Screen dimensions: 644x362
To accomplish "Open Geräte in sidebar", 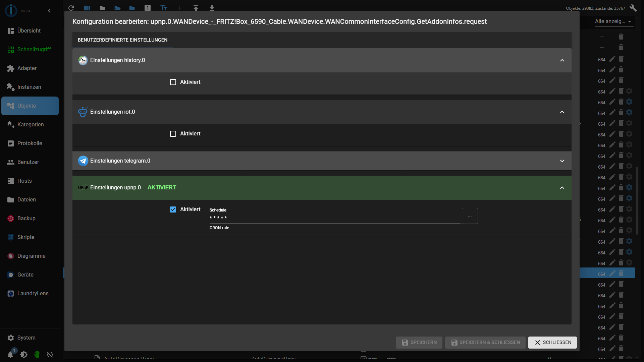I will pos(30,275).
